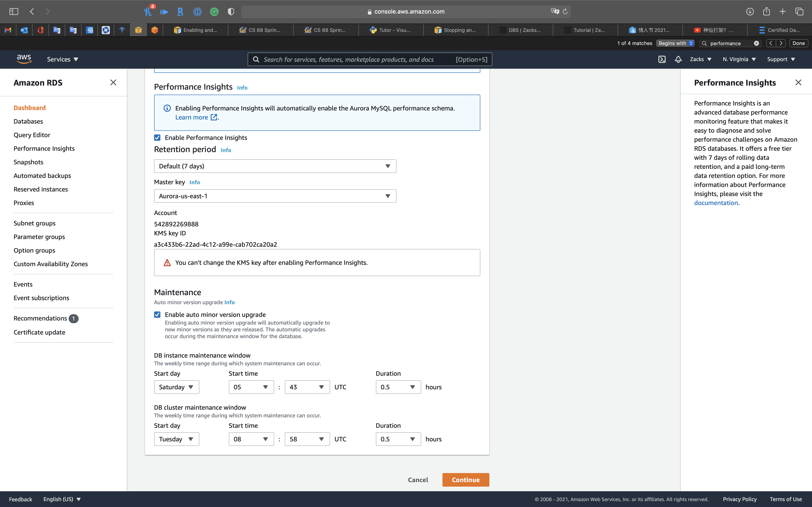
Task: Open AWS CloudShell icon in header
Action: (662, 59)
